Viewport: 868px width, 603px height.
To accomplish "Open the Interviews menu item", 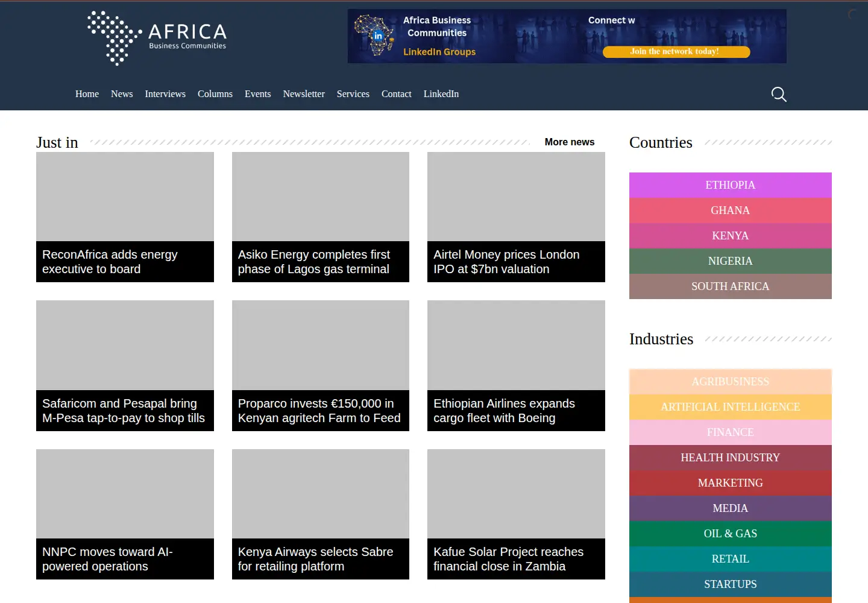I will click(x=165, y=94).
